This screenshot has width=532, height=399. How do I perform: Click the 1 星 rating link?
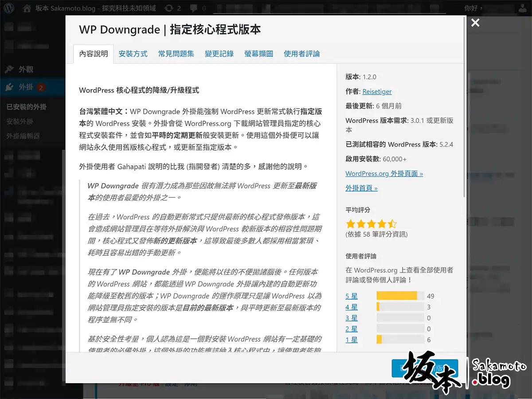[x=352, y=340]
